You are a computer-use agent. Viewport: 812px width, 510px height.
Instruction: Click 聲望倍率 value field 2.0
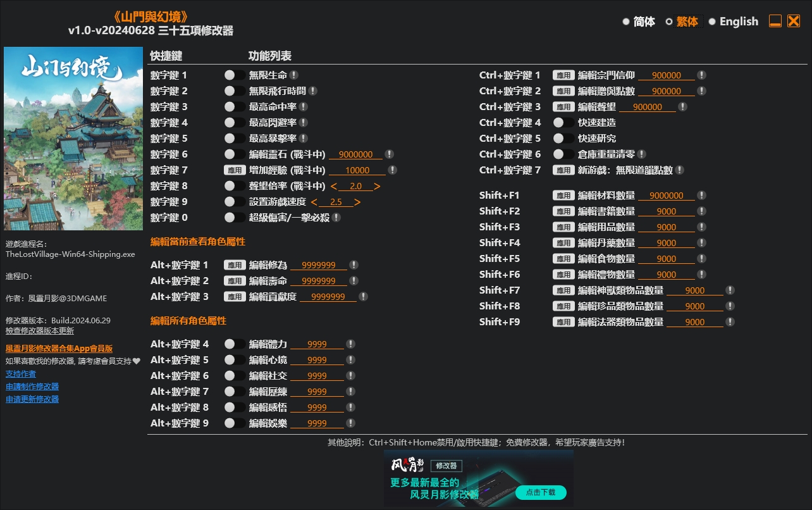click(355, 187)
